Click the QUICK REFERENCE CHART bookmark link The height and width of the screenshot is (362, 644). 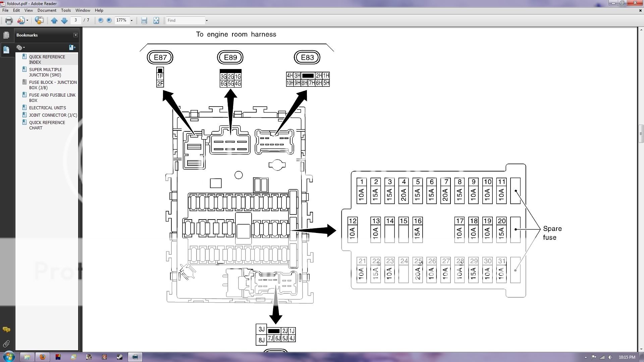coord(47,125)
